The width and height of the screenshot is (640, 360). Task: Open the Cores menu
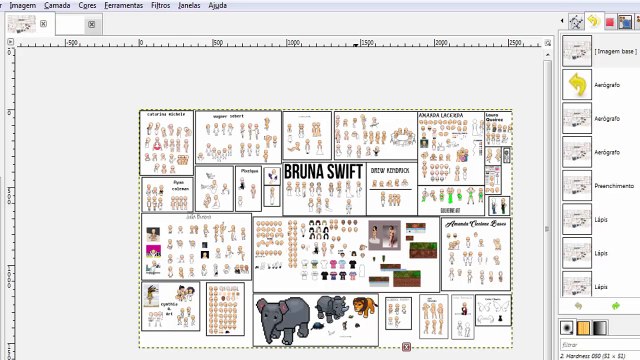(87, 5)
